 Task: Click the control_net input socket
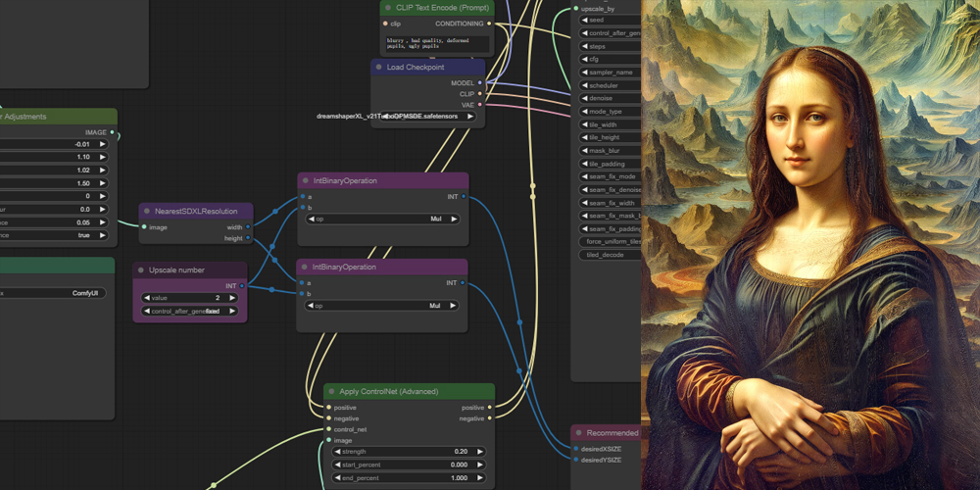click(x=328, y=429)
